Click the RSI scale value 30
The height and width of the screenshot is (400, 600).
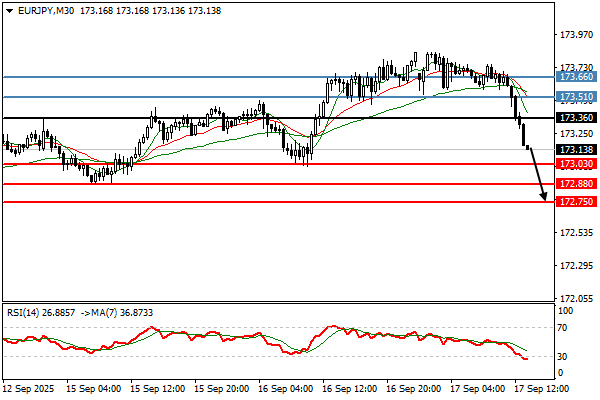pyautogui.click(x=562, y=356)
